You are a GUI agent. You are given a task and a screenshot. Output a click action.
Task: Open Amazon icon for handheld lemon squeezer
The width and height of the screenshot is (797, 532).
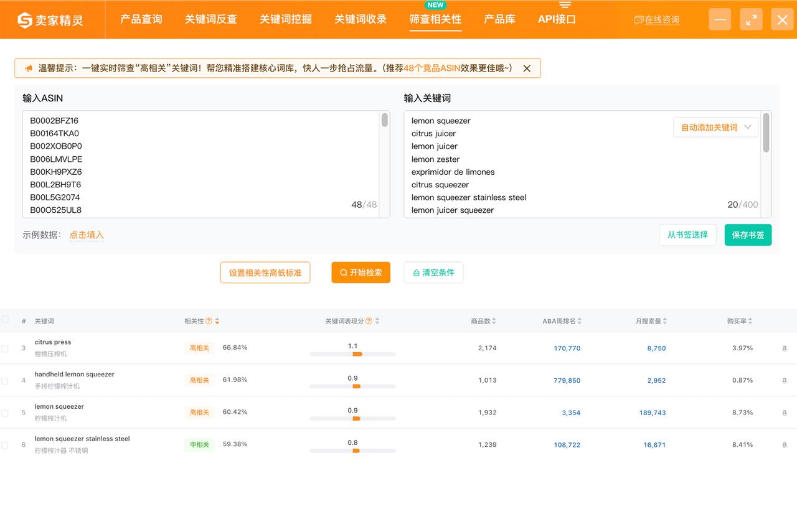pos(785,380)
